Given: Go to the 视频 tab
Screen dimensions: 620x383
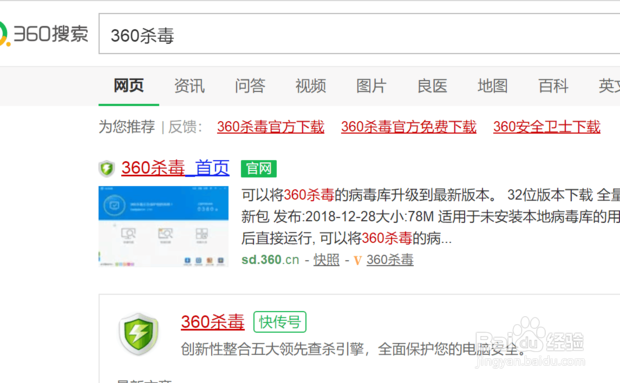Looking at the screenshot, I should (311, 86).
